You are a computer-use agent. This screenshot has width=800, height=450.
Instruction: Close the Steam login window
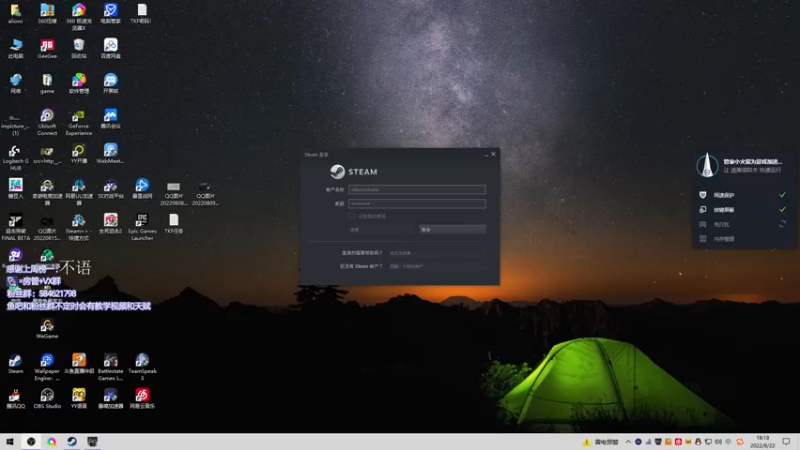point(493,154)
